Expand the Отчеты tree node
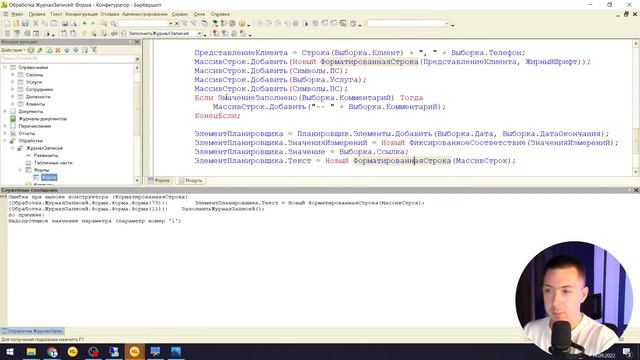This screenshot has width=640, height=360. pos(5,133)
